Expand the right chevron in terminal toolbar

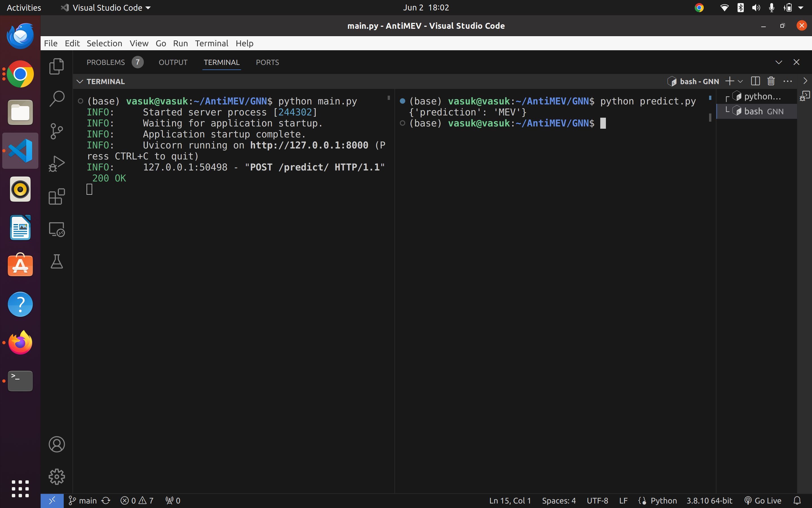click(805, 81)
